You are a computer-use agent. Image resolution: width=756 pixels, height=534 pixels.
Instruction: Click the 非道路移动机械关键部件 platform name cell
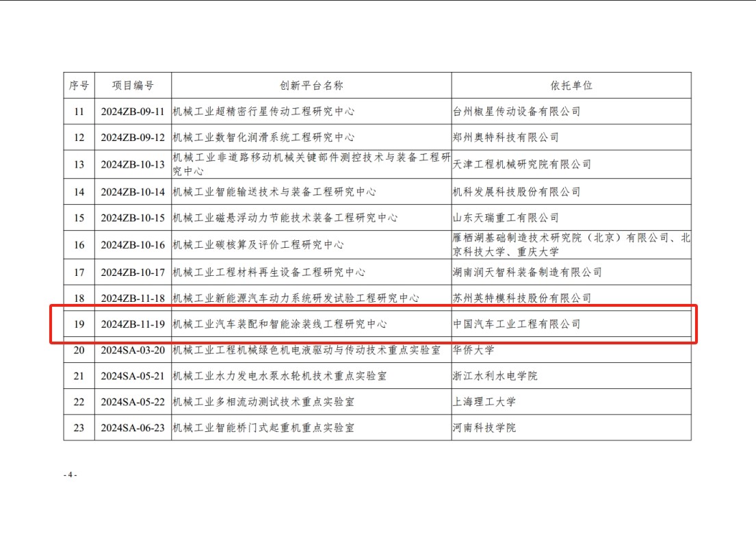pos(311,164)
